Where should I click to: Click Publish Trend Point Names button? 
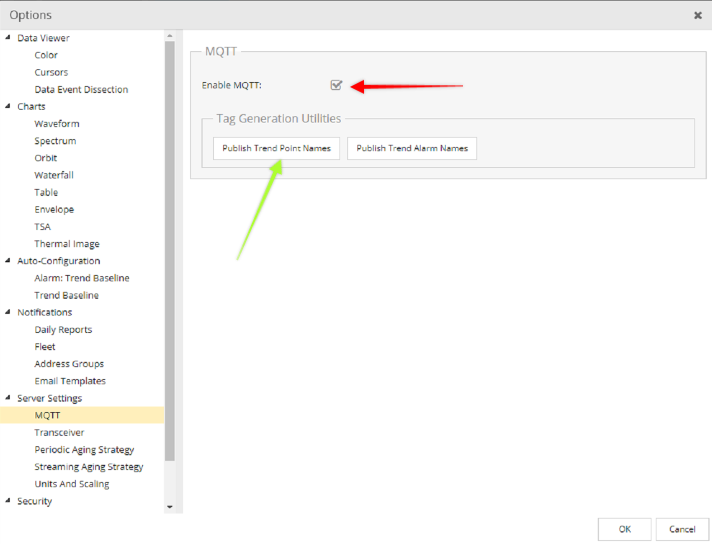click(x=277, y=148)
